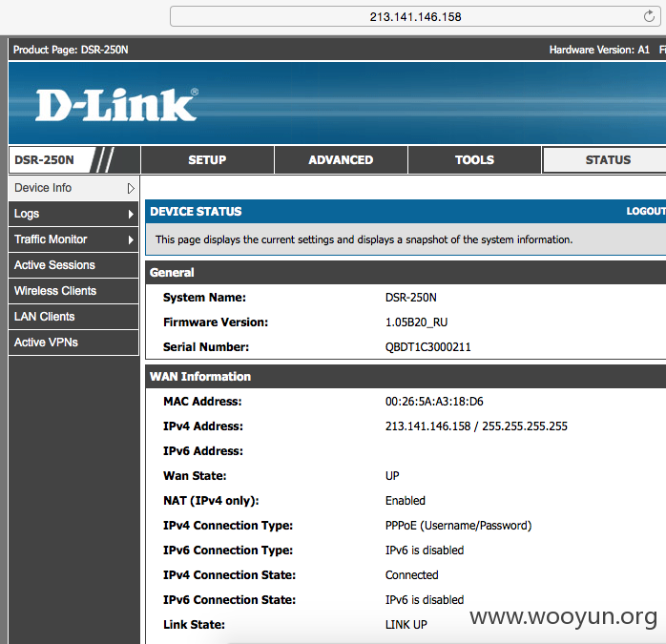This screenshot has height=644, width=666.
Task: Focus the address bar showing 213.141.146.158
Action: click(415, 16)
